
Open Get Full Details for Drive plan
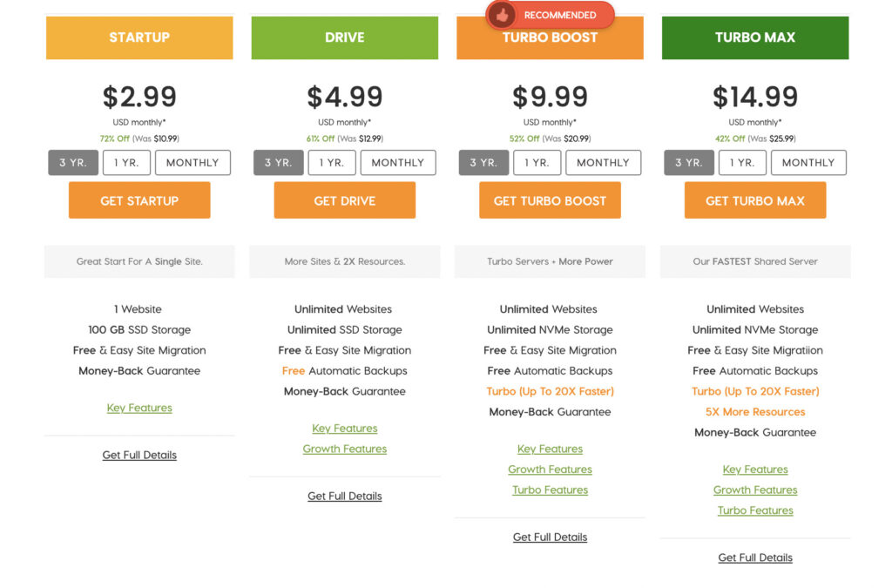tap(345, 496)
